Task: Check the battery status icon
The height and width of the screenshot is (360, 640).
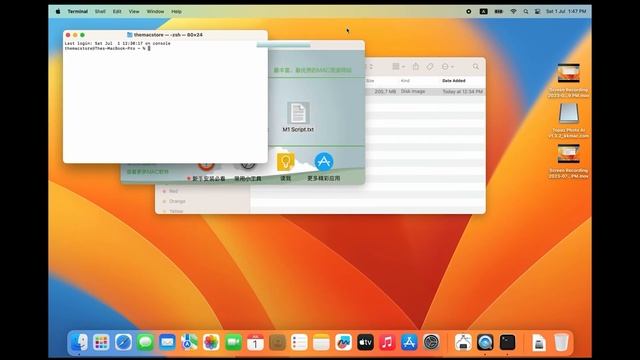Action: coord(499,11)
